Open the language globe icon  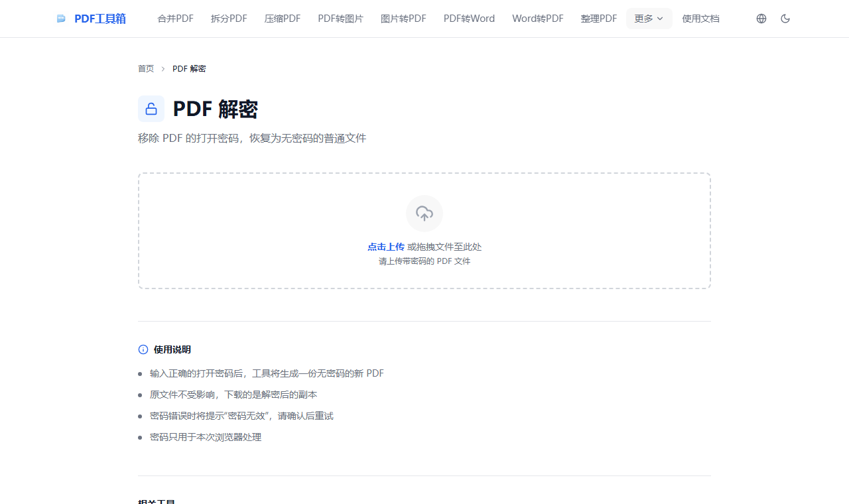tap(761, 19)
